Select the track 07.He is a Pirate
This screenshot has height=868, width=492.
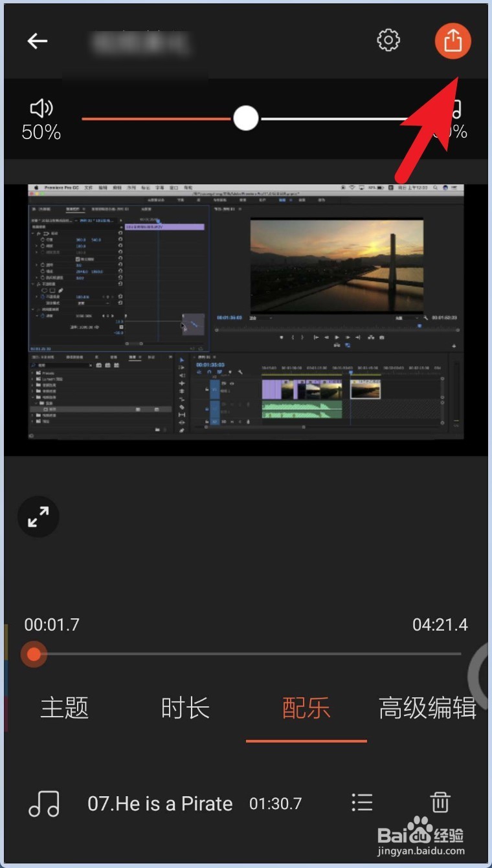[160, 804]
